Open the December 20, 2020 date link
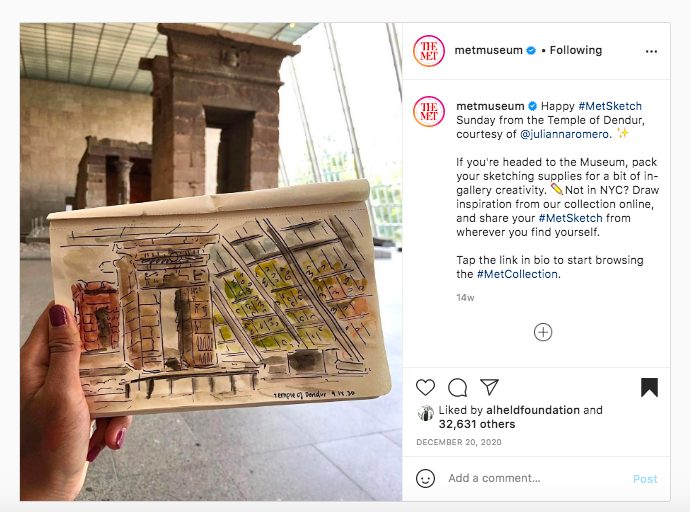The width and height of the screenshot is (690, 512). (x=459, y=442)
